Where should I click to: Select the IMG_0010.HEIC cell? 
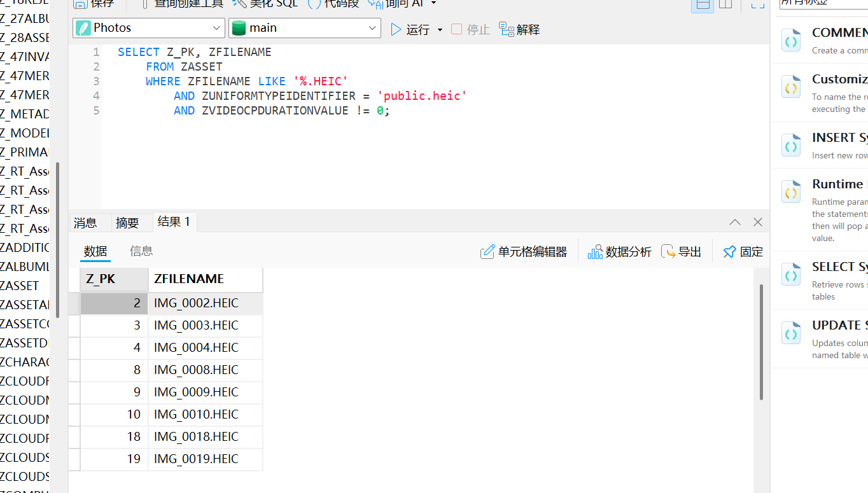(196, 415)
